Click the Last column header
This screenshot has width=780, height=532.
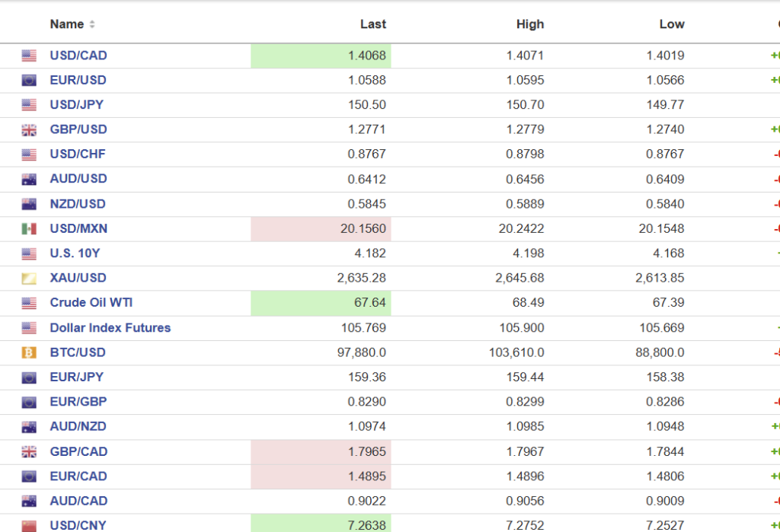tap(372, 24)
